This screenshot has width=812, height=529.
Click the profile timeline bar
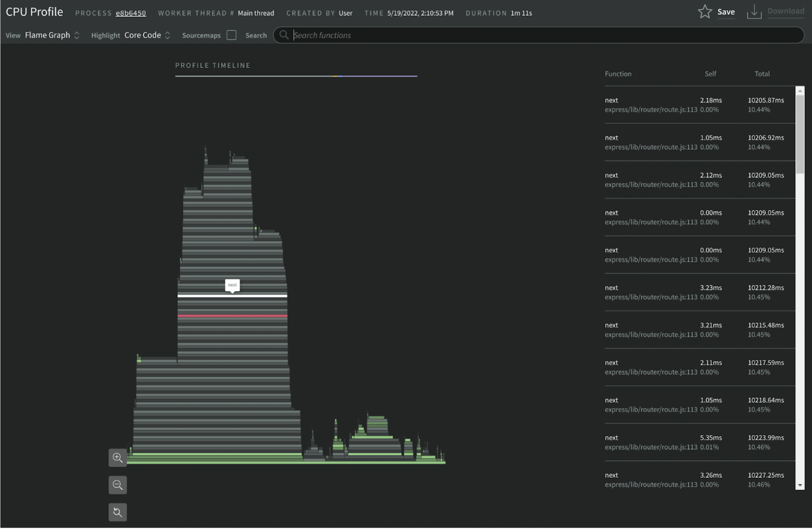pyautogui.click(x=296, y=76)
